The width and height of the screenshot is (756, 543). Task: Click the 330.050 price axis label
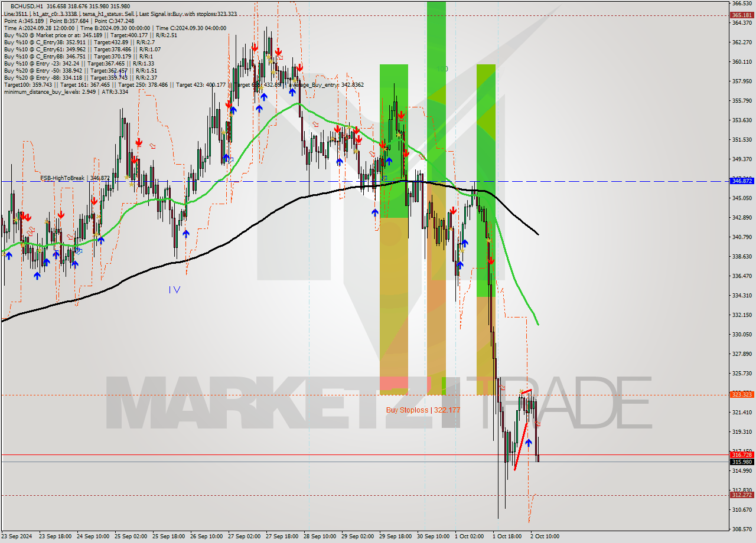click(x=742, y=334)
